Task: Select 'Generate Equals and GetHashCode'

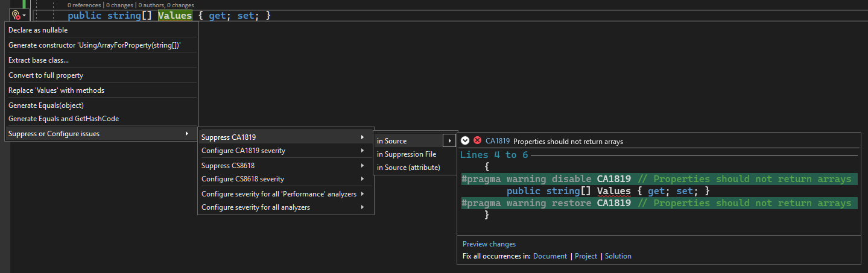Action: click(x=101, y=119)
